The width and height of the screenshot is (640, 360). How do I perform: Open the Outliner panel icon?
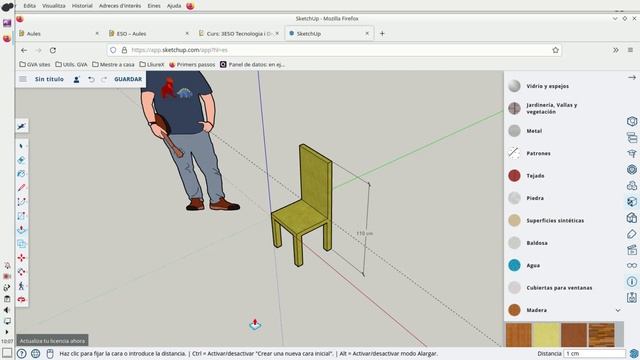pyautogui.click(x=632, y=138)
